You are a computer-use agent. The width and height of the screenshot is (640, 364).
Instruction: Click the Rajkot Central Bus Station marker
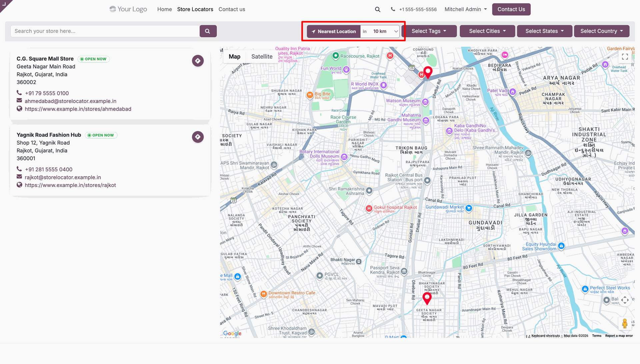(x=427, y=180)
